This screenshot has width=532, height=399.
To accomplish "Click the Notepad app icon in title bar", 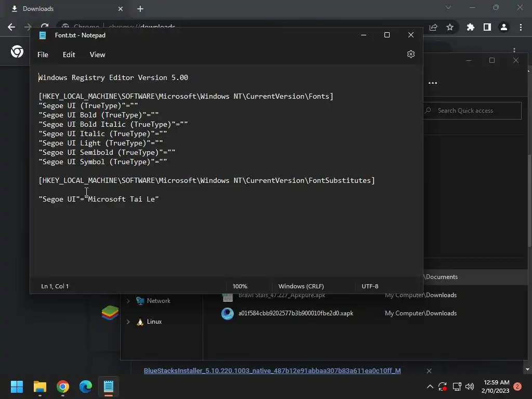I will point(43,35).
